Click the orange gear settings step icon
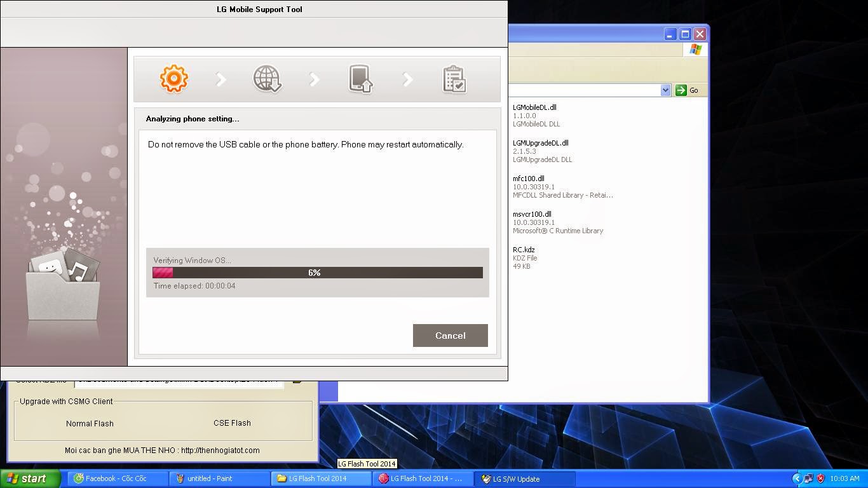Screen dimensions: 868x488 tap(173, 79)
